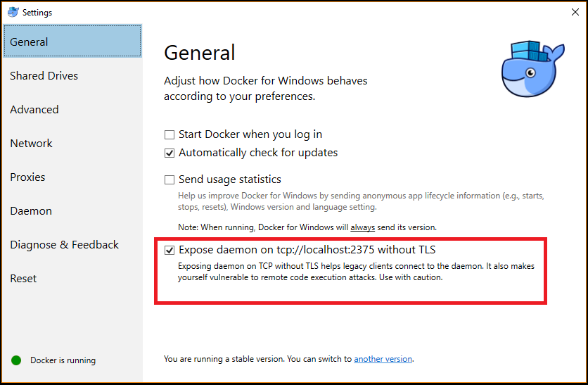Select the Reset tab
The width and height of the screenshot is (588, 385).
pos(23,279)
